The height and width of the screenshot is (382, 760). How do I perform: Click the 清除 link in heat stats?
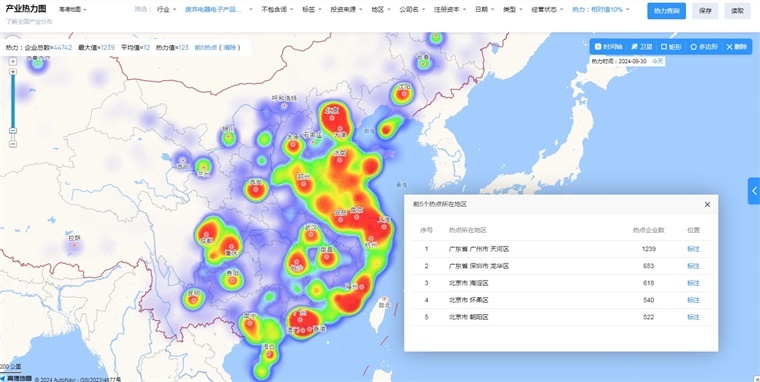click(229, 48)
